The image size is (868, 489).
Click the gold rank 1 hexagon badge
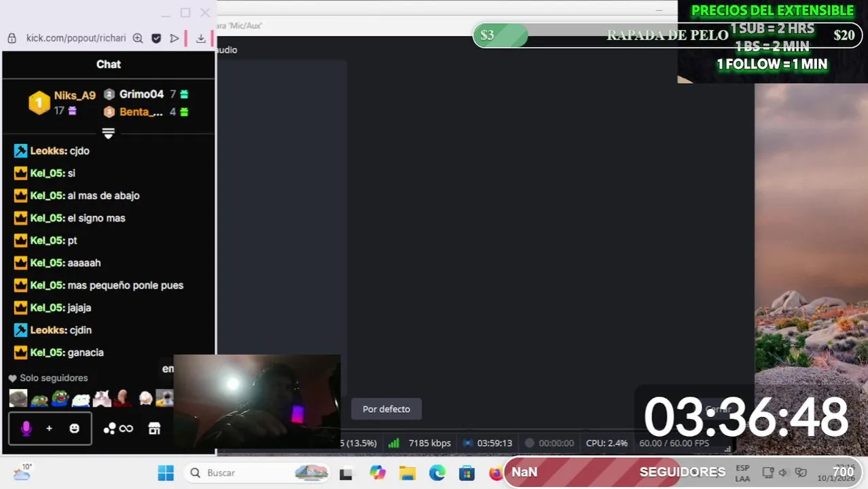(x=39, y=103)
